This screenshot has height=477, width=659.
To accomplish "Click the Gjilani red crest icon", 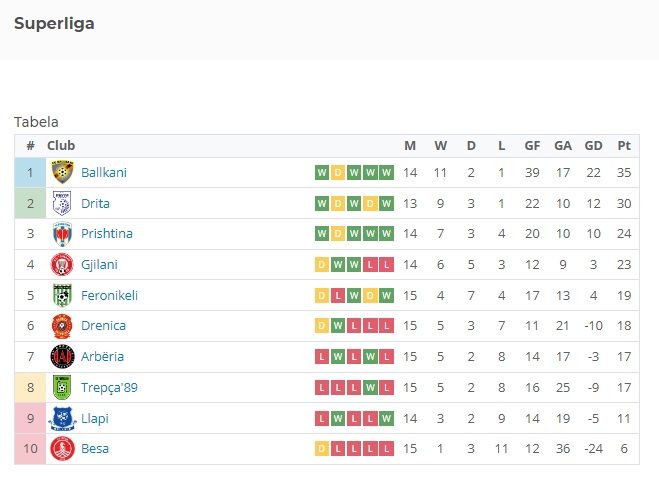I will [62, 264].
